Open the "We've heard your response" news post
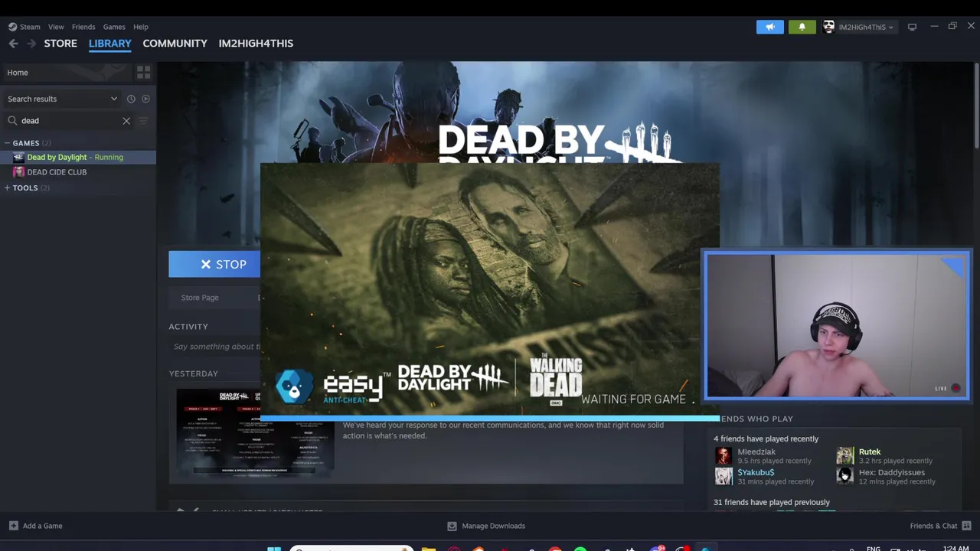The height and width of the screenshot is (551, 980). point(503,430)
